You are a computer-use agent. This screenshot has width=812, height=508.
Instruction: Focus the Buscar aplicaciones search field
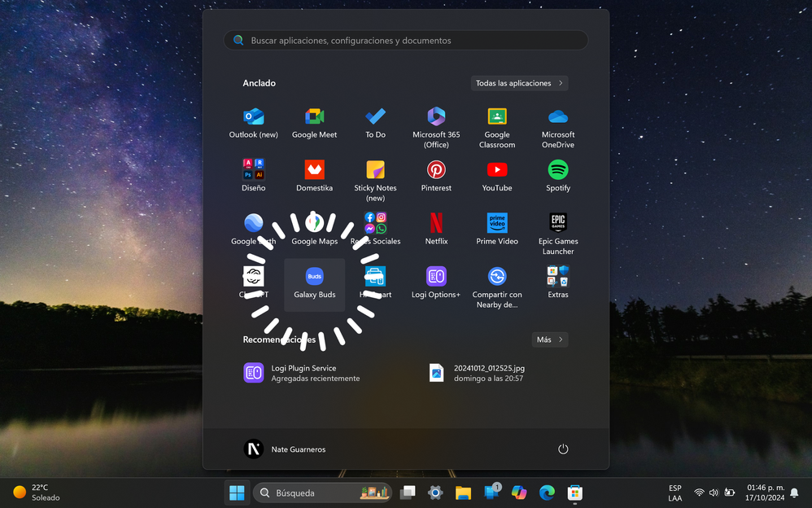click(405, 41)
